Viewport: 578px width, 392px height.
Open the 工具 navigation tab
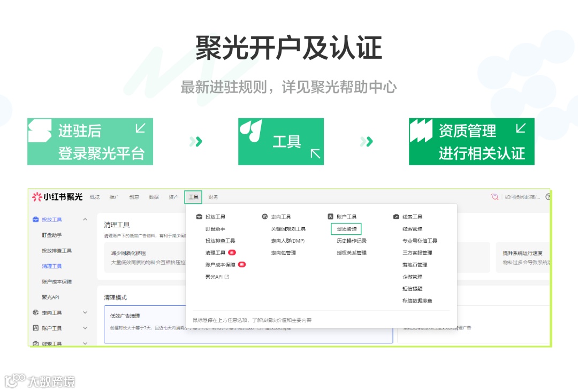(x=193, y=197)
